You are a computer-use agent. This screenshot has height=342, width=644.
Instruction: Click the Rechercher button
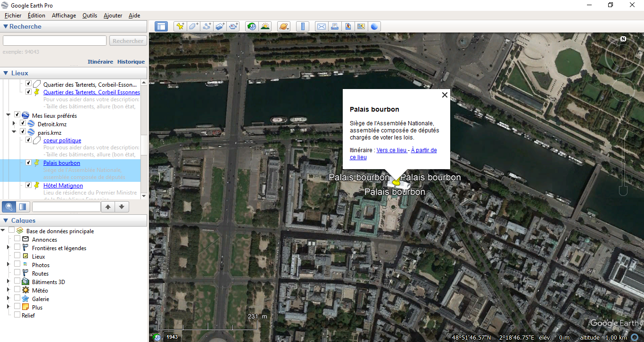pyautogui.click(x=128, y=41)
